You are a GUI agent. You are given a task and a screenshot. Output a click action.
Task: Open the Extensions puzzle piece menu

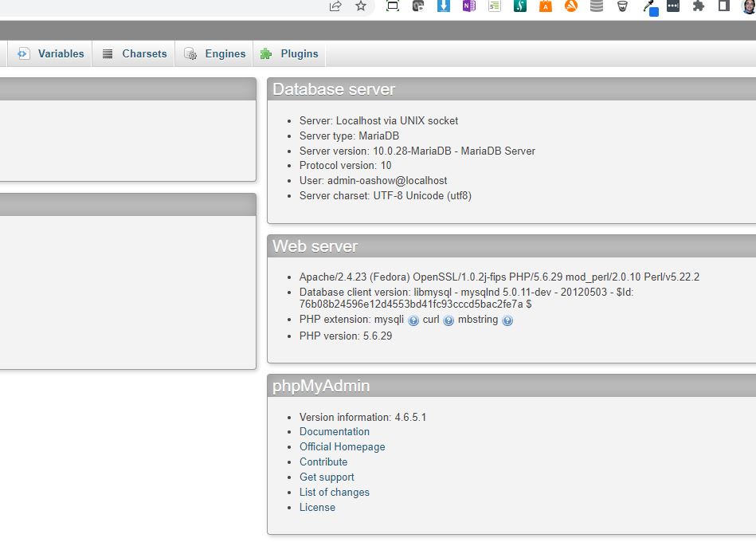[698, 6]
